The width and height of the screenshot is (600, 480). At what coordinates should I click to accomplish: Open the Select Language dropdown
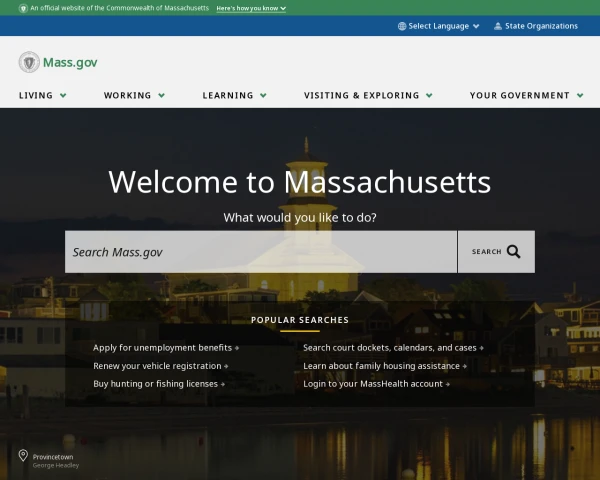[x=439, y=26]
